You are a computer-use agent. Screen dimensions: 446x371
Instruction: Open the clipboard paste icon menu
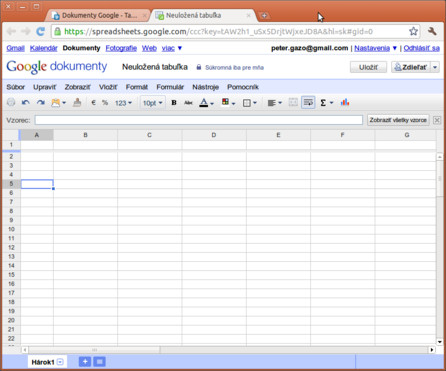point(58,103)
